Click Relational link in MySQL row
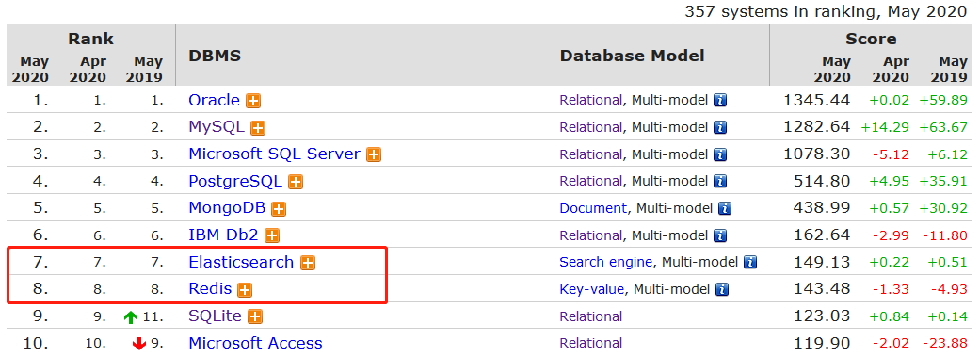The image size is (980, 357). (x=591, y=127)
